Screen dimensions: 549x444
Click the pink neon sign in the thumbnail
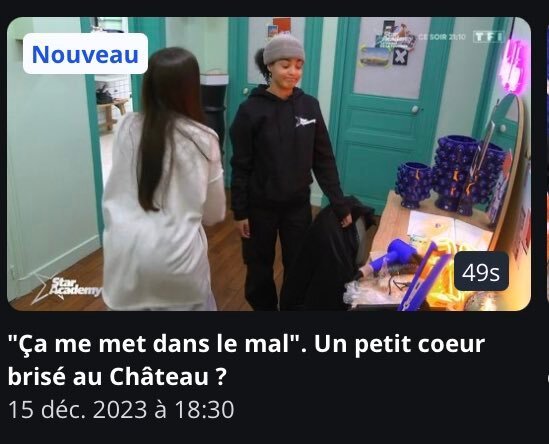click(x=514, y=66)
